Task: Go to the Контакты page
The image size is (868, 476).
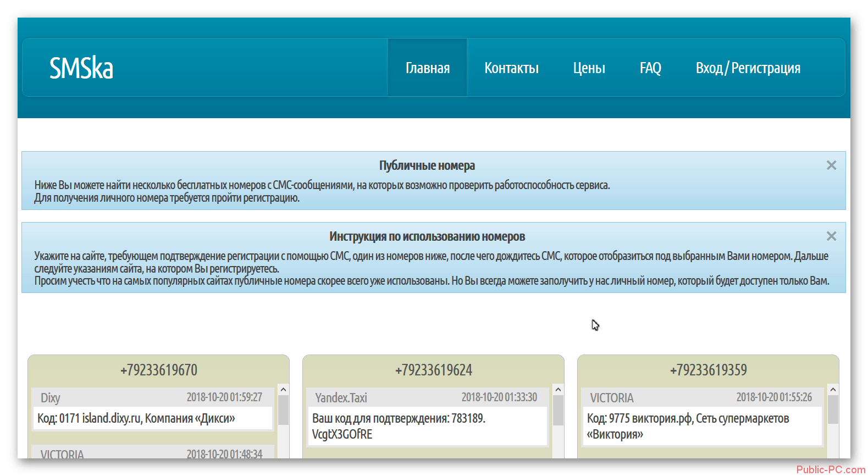Action: 511,68
